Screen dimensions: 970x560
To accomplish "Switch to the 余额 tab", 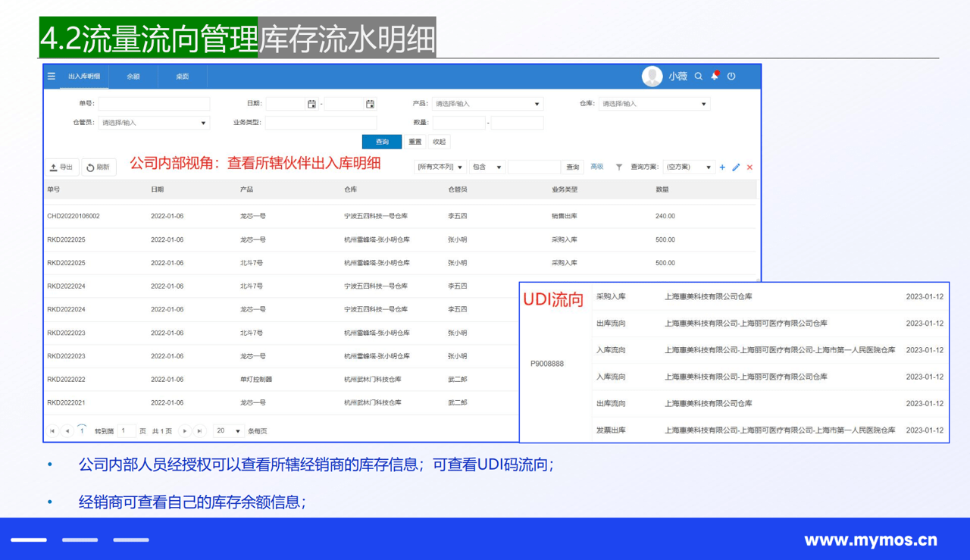I will (x=133, y=77).
